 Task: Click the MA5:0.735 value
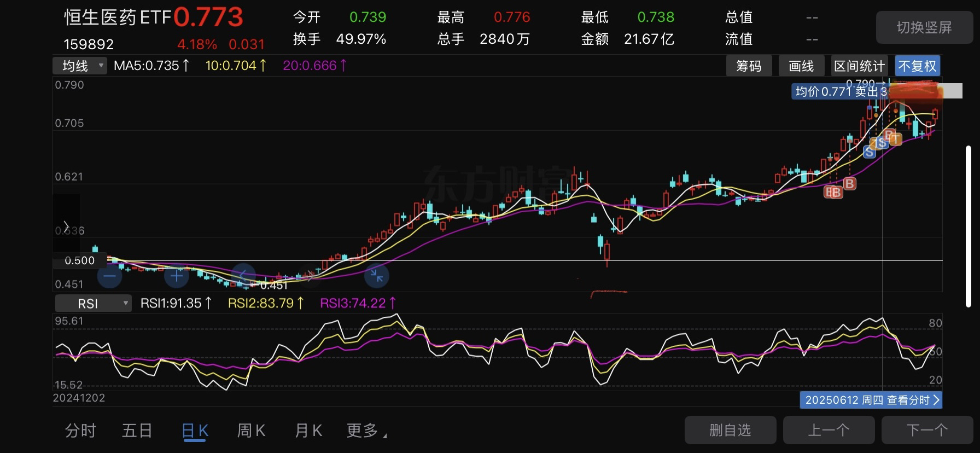151,66
